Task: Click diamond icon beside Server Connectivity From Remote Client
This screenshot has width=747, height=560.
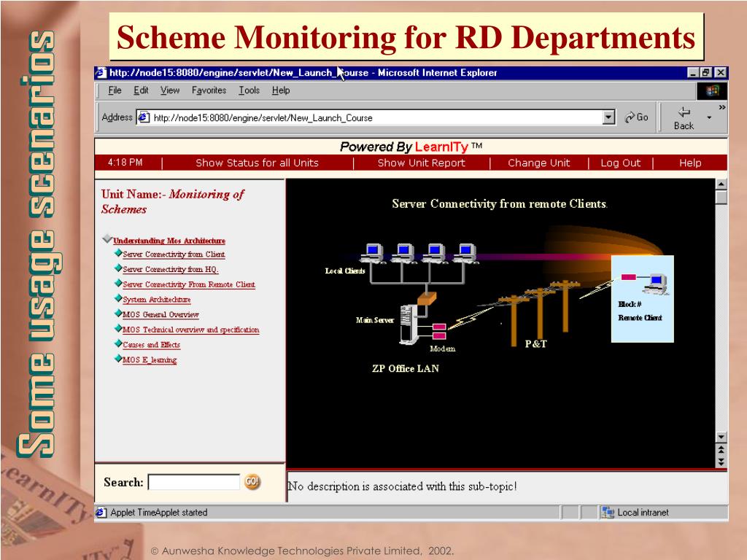Action: 118,284
